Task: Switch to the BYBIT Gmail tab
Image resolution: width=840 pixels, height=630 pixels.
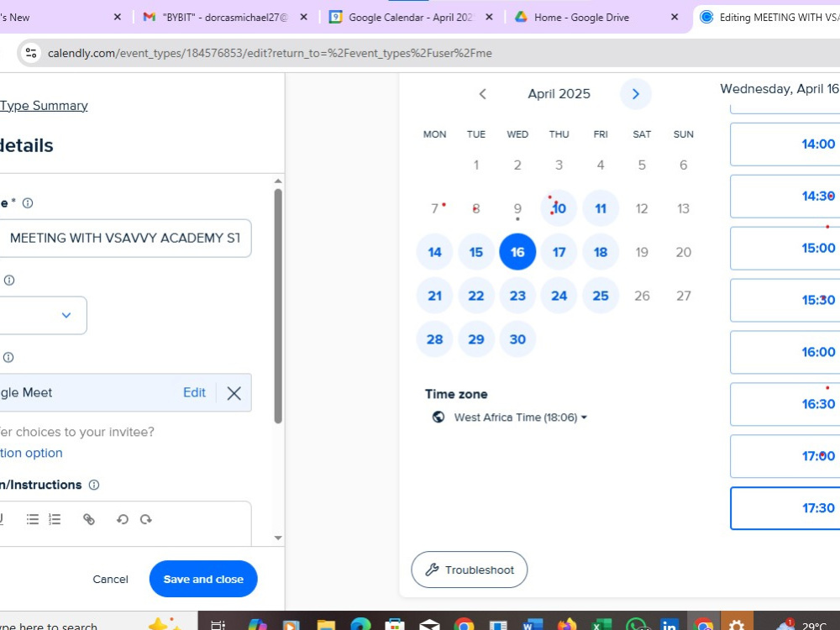Action: [225, 17]
